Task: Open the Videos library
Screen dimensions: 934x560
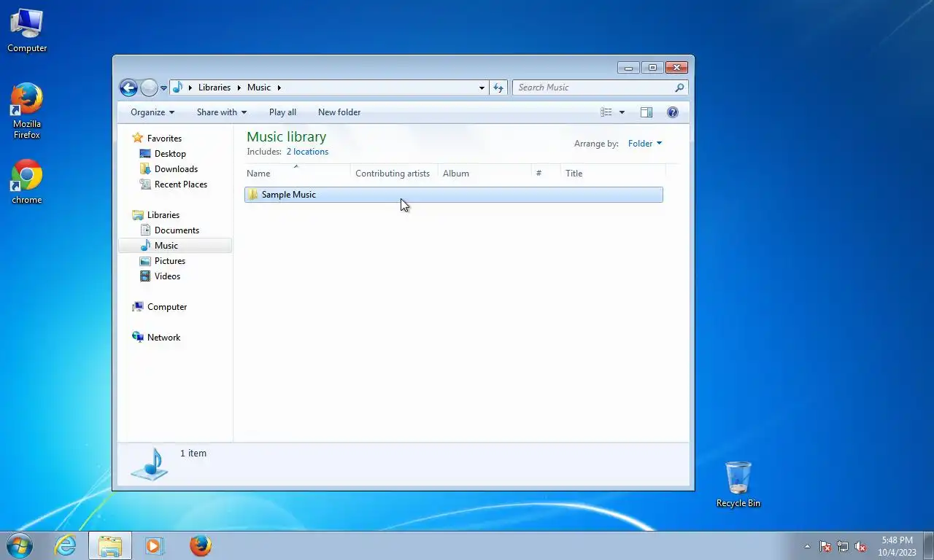Action: 167,276
